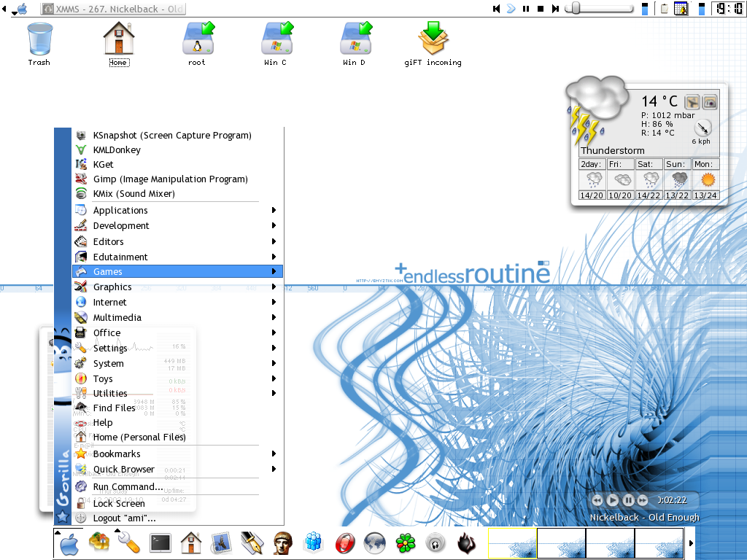Click the blue play arrow in top bar
747x560 pixels.
coord(511,9)
